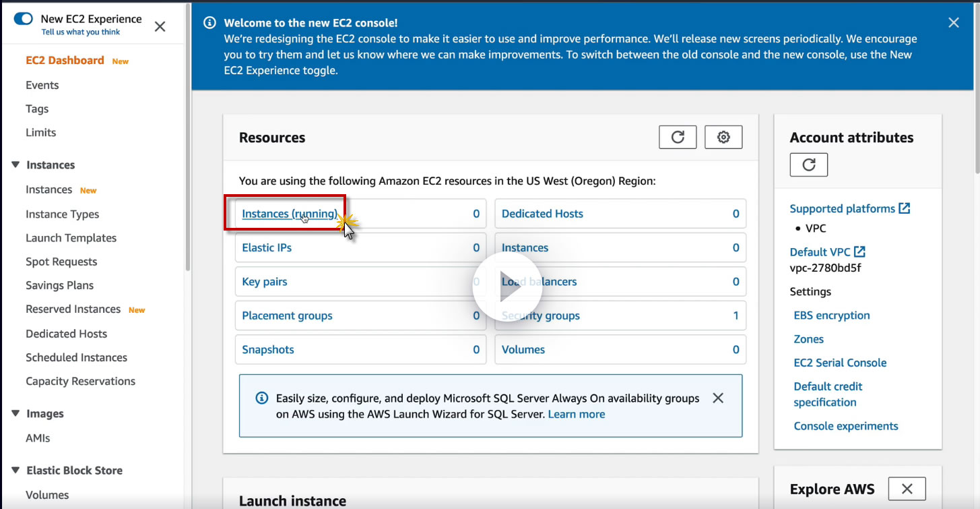
Task: Close the sidebar navigation panel
Action: coord(160,26)
